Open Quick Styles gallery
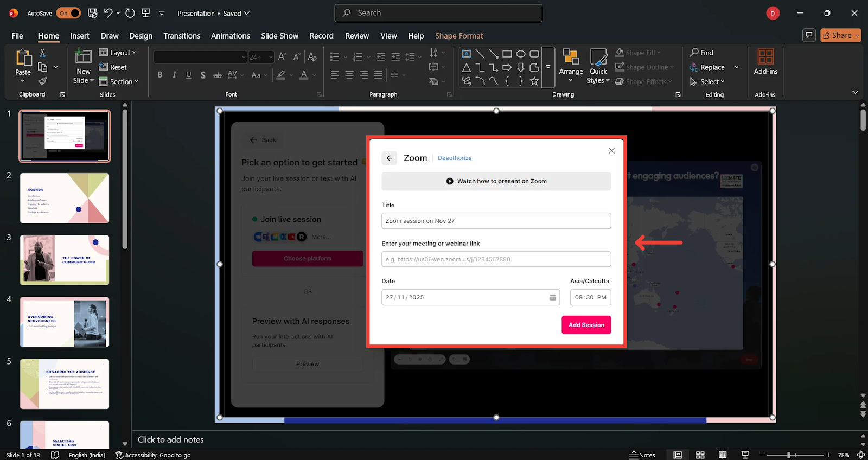This screenshot has width=868, height=460. click(x=598, y=66)
